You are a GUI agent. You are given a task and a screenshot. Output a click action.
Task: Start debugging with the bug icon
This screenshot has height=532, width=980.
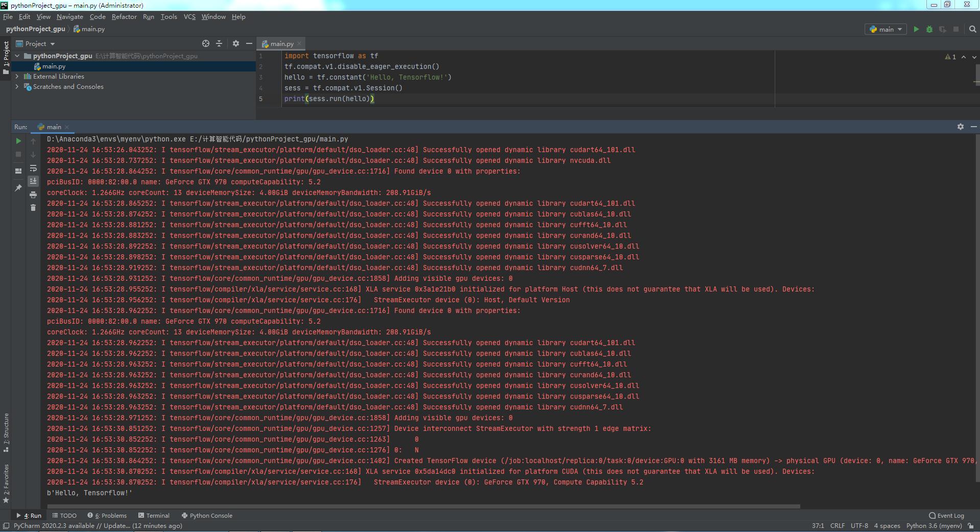929,29
